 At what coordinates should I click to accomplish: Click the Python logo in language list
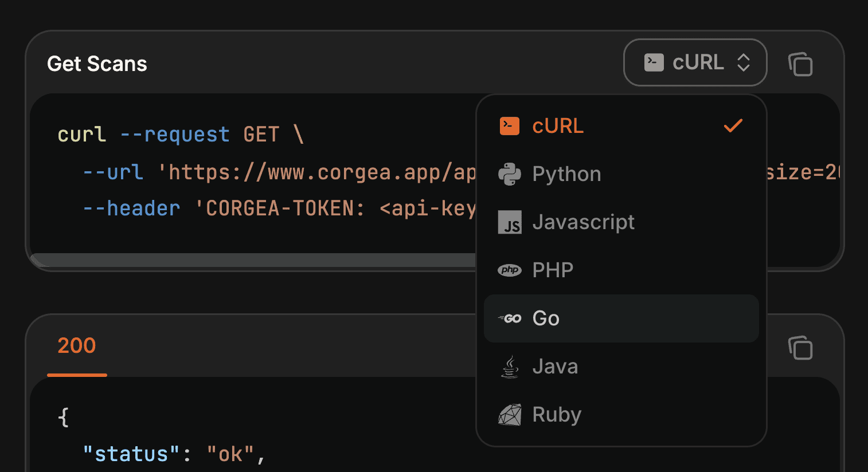[509, 174]
